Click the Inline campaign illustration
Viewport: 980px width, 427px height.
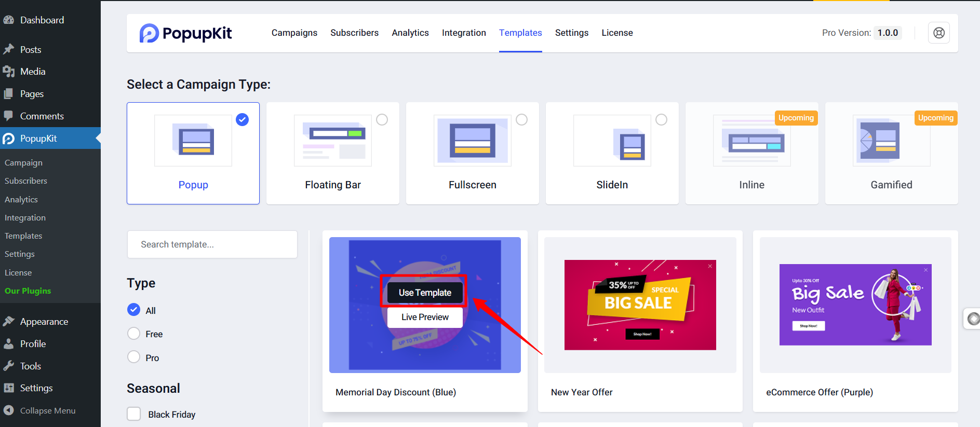[x=752, y=141]
